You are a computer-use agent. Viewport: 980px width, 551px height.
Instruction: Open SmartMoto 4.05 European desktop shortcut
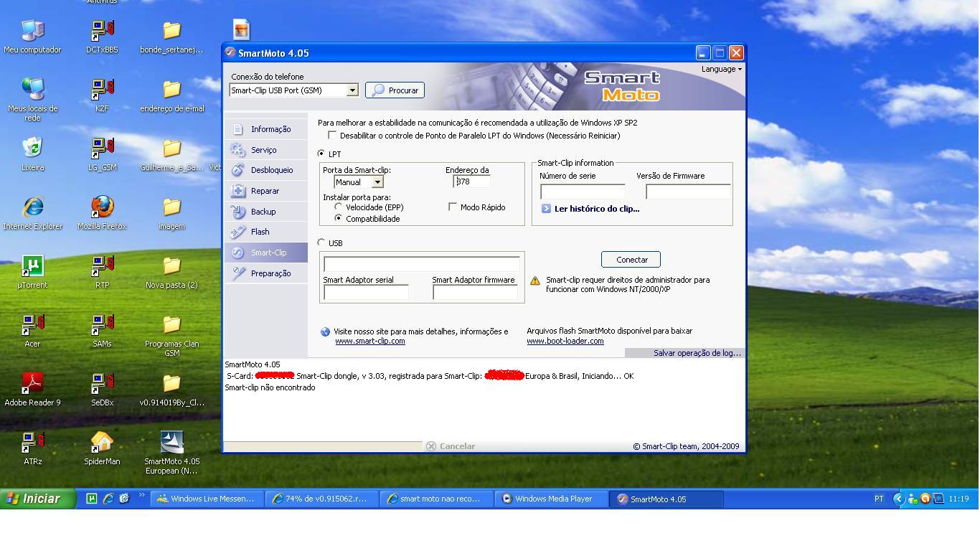pyautogui.click(x=171, y=453)
